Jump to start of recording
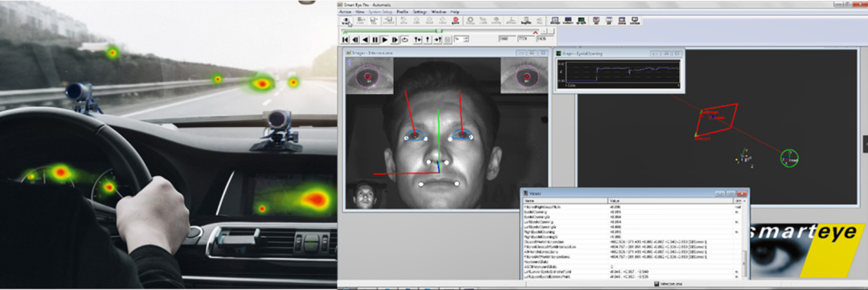The height and width of the screenshot is (290, 868). (x=345, y=40)
